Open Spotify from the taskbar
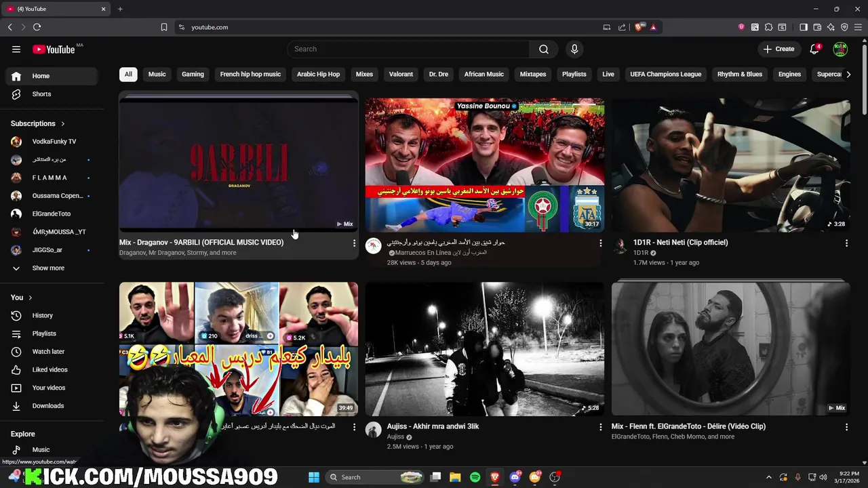This screenshot has height=488, width=868. pyautogui.click(x=475, y=477)
